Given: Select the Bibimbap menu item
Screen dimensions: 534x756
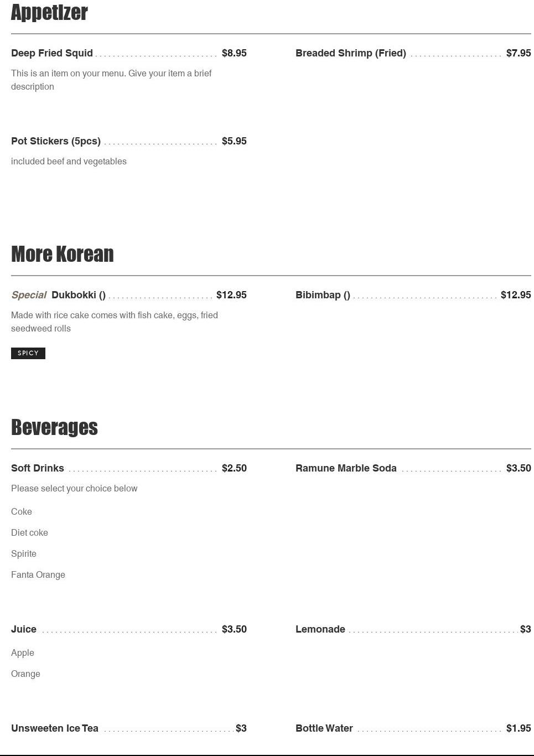Looking at the screenshot, I should pos(323,295).
